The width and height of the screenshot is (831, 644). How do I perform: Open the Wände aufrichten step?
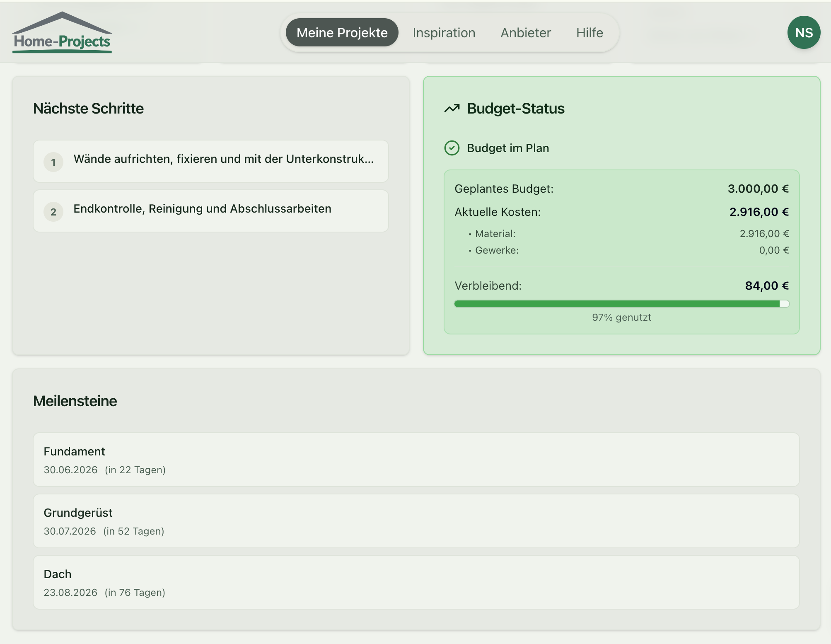point(211,161)
